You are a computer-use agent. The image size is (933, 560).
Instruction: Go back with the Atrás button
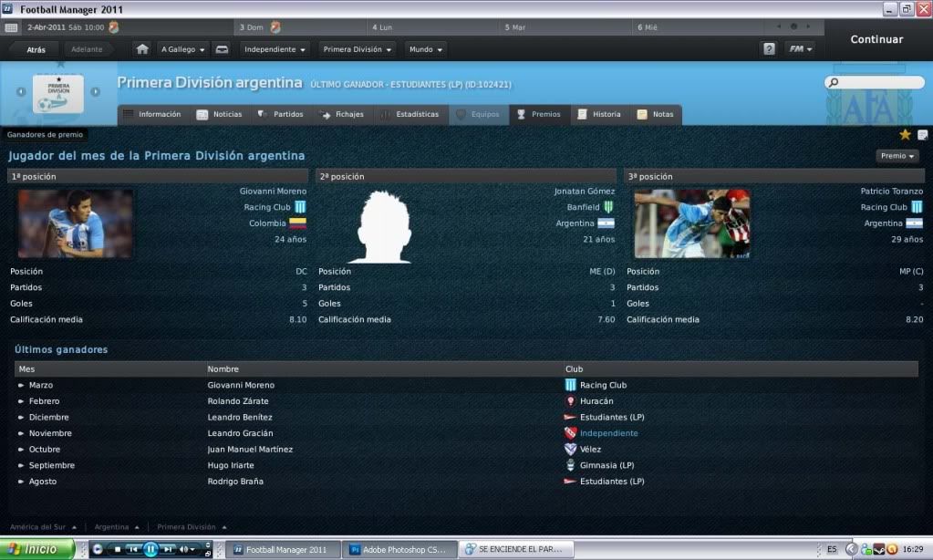click(36, 49)
